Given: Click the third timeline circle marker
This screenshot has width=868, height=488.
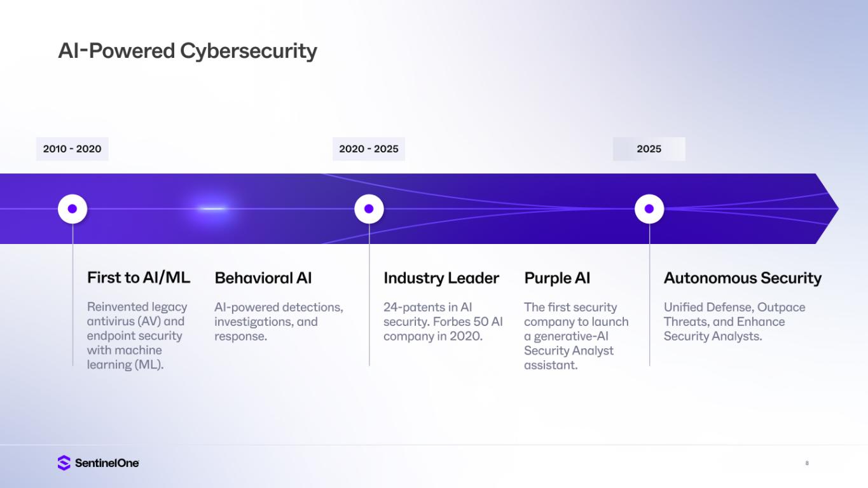Looking at the screenshot, I should coord(649,208).
